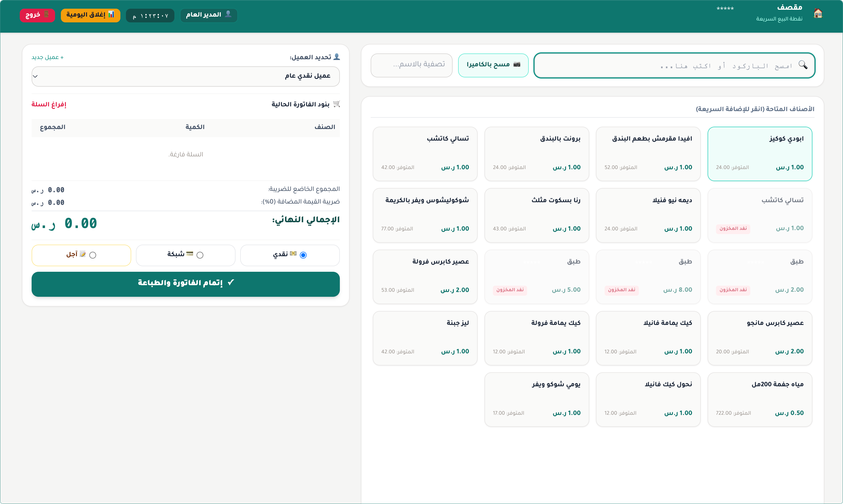Click the clock showing ١:٢٣:٠٧ م
Viewport: 843px width, 504px height.
pos(150,16)
